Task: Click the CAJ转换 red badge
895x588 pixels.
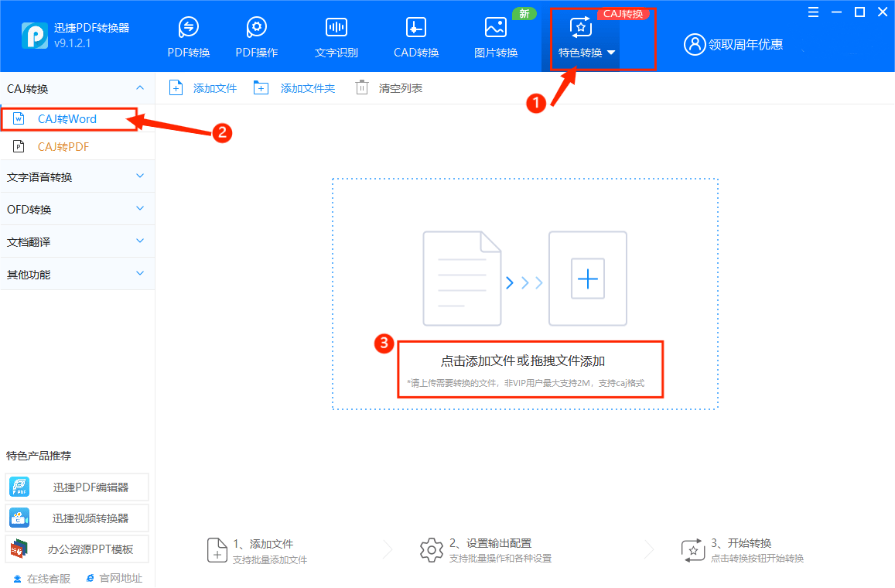Action: 623,13
